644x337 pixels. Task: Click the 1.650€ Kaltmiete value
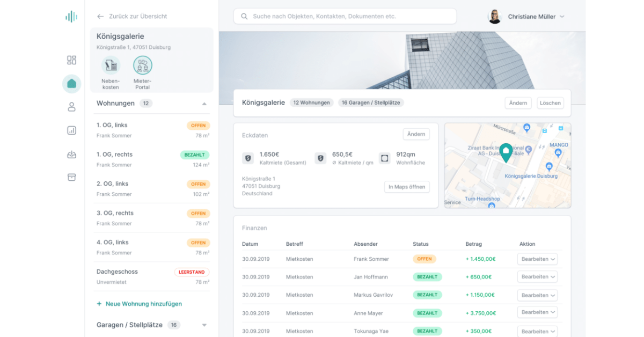270,154
